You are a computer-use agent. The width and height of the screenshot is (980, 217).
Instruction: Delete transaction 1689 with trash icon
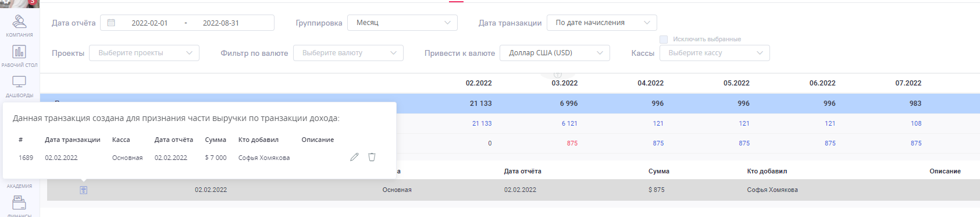click(x=372, y=157)
